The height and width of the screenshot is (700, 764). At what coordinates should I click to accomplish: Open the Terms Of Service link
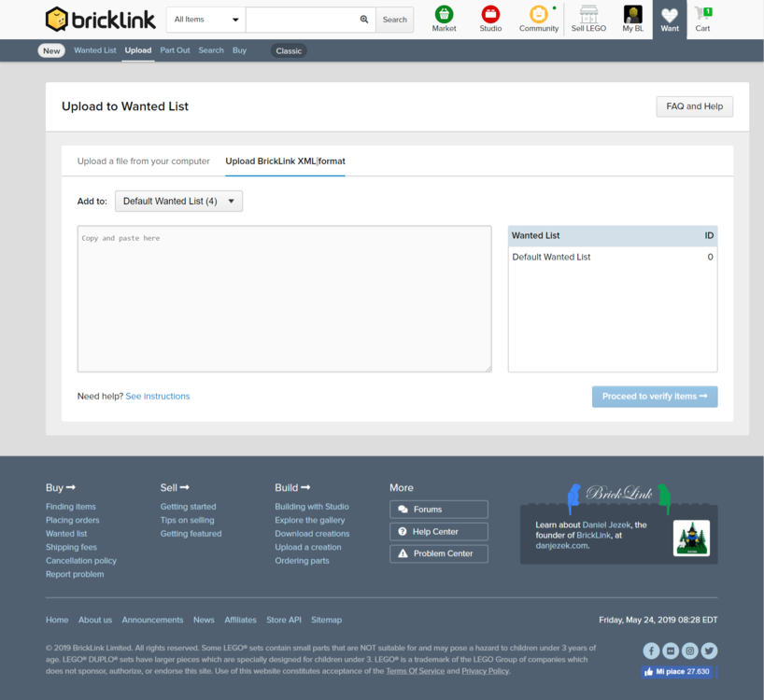[415, 671]
